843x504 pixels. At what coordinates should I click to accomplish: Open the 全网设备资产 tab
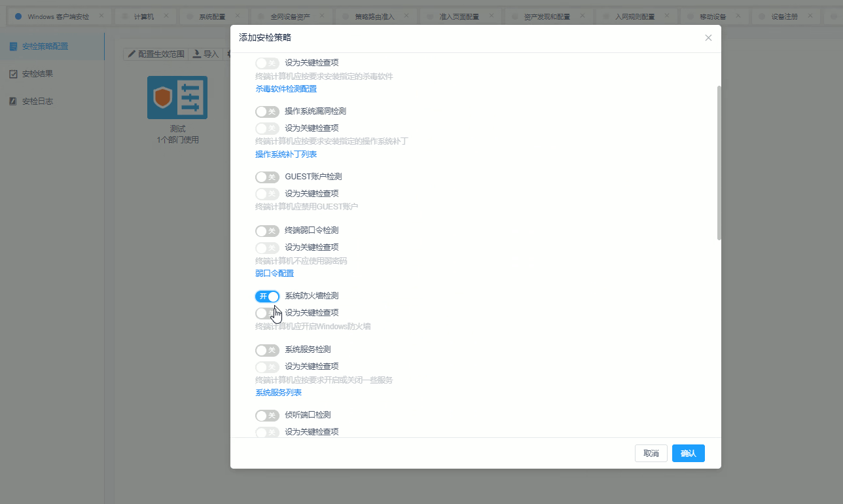290,16
